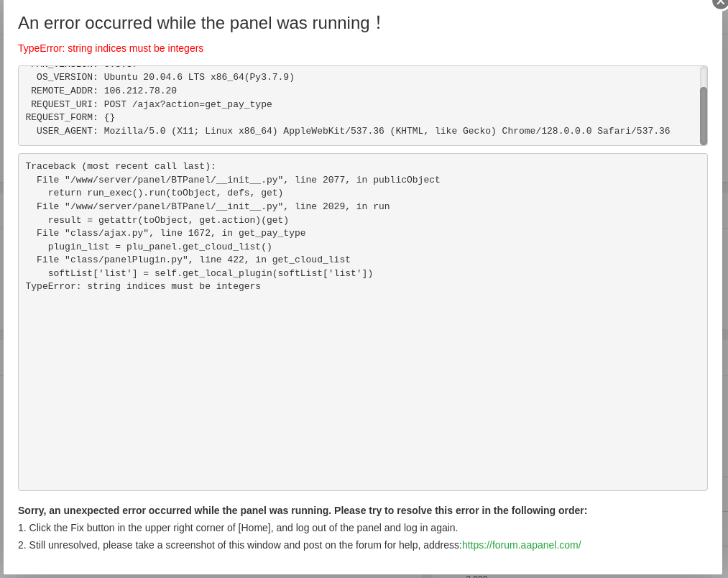Screen dimensions: 728x578
Task: Click the 'result = getattr' code line
Action: [168, 220]
